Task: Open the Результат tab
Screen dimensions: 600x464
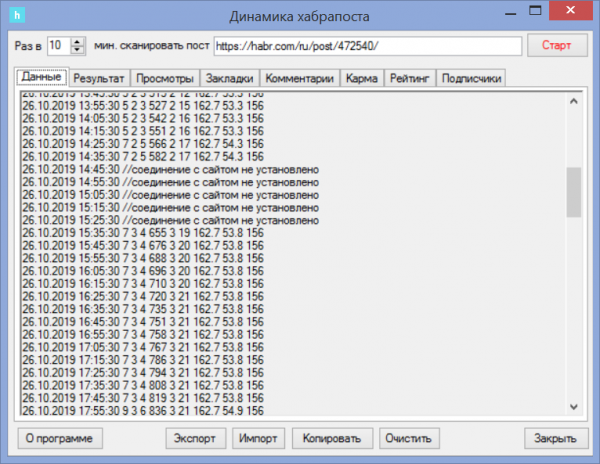Action: coord(99,78)
